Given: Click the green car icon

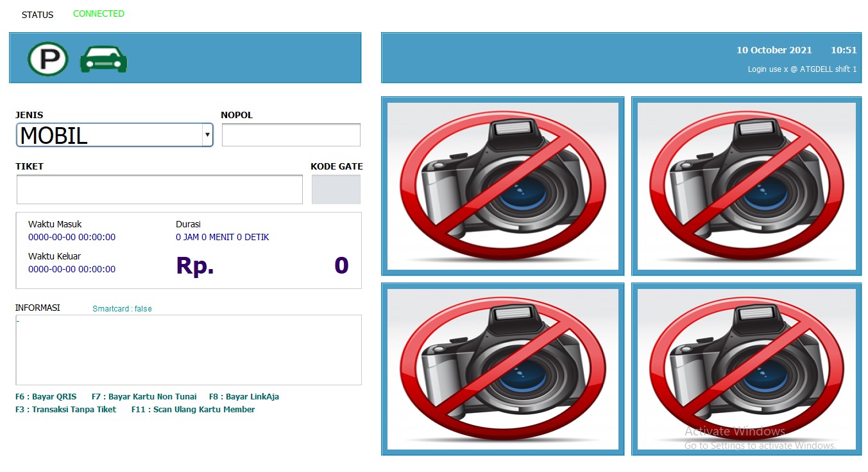Looking at the screenshot, I should click(x=103, y=59).
